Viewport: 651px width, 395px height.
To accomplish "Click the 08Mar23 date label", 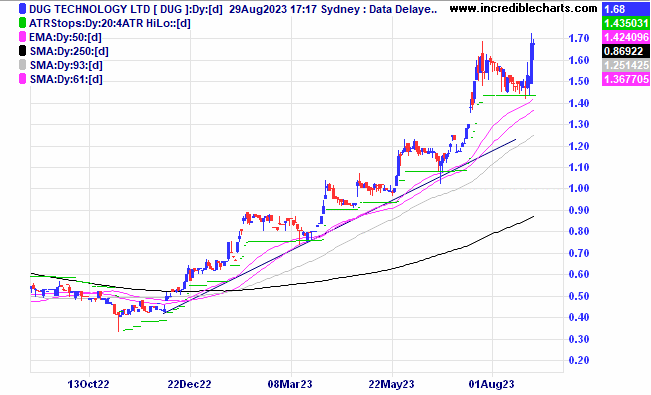I will (x=290, y=384).
